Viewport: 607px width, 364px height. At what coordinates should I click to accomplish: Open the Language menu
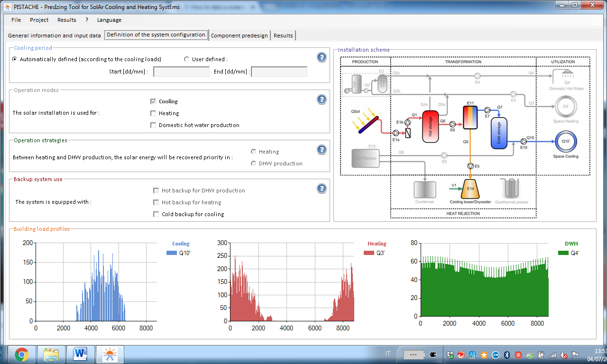109,20
